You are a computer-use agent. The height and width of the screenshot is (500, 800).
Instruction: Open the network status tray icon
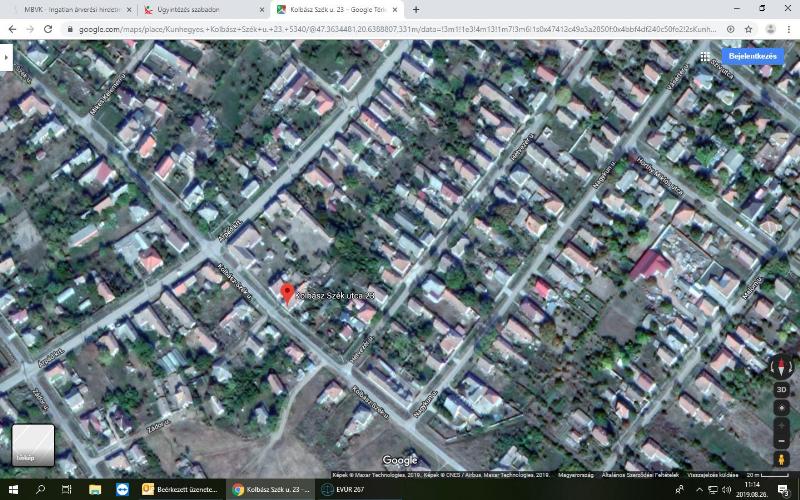pos(713,490)
